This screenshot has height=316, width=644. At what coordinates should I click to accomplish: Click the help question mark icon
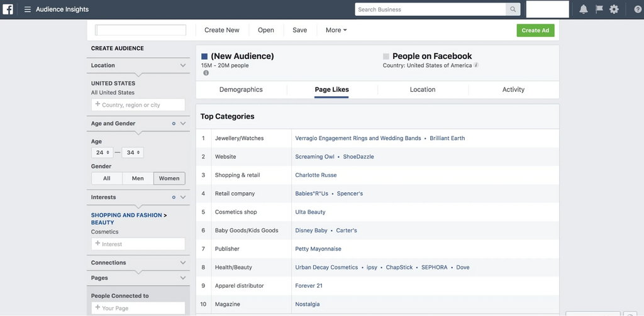coord(637,9)
